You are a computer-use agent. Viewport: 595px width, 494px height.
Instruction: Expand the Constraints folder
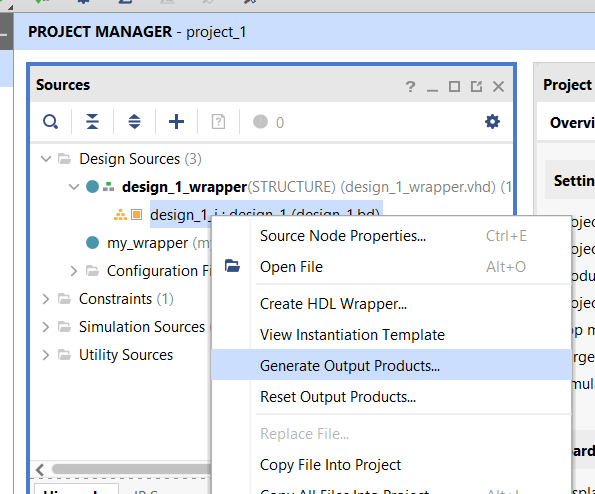point(46,299)
